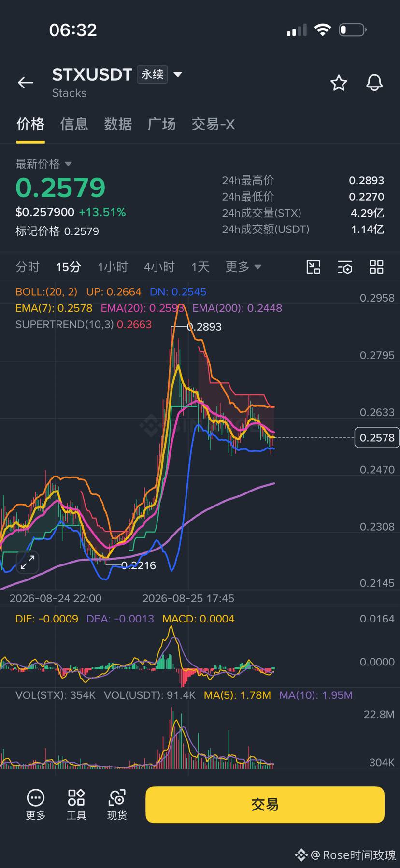
Task: Tap the back arrow icon
Action: click(26, 83)
